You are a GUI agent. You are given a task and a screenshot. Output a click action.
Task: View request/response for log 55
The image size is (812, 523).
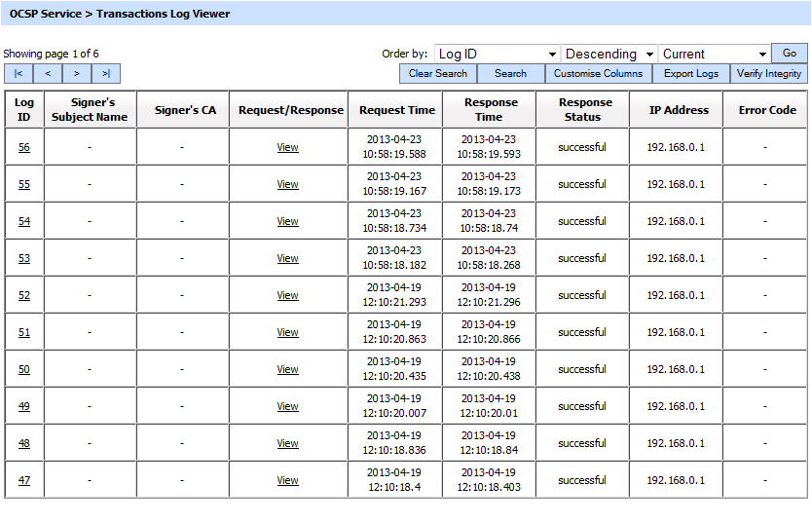click(287, 185)
